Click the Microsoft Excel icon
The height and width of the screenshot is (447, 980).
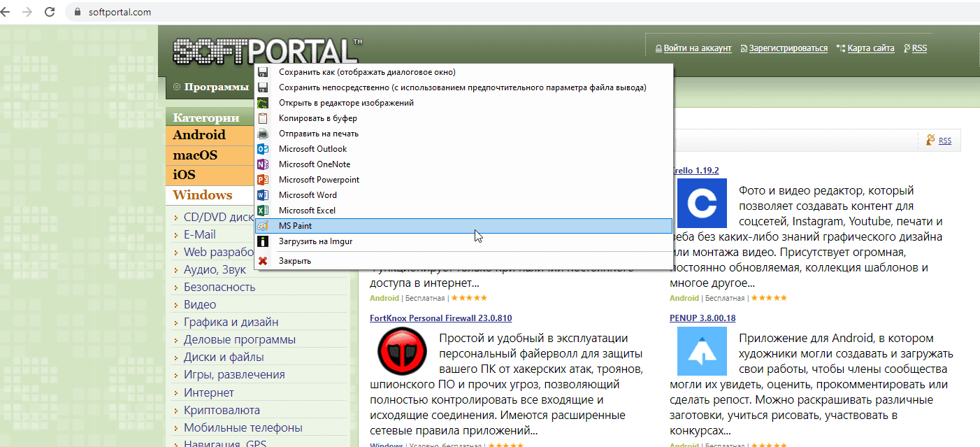click(263, 211)
